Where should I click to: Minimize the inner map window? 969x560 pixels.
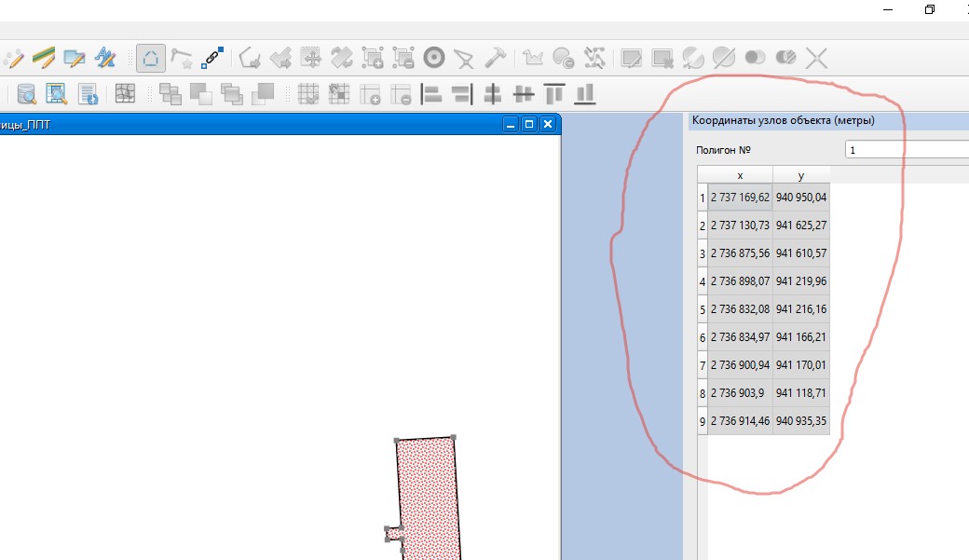click(510, 124)
